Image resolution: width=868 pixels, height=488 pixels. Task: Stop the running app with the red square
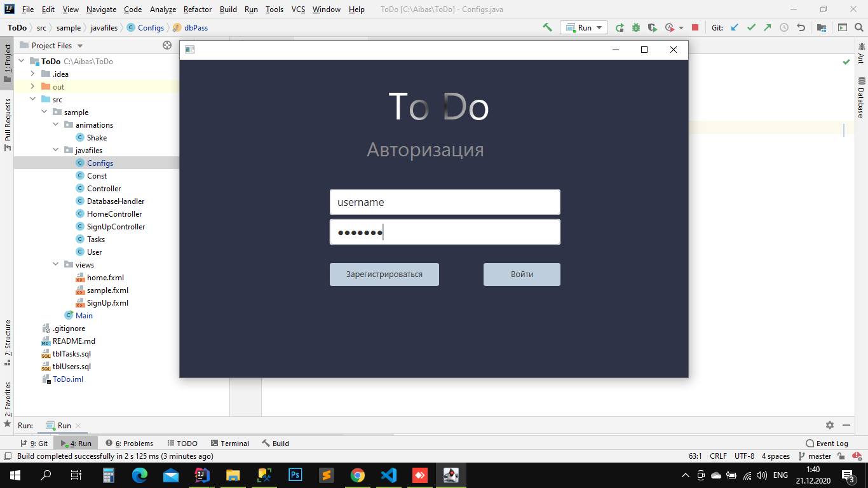pyautogui.click(x=695, y=27)
